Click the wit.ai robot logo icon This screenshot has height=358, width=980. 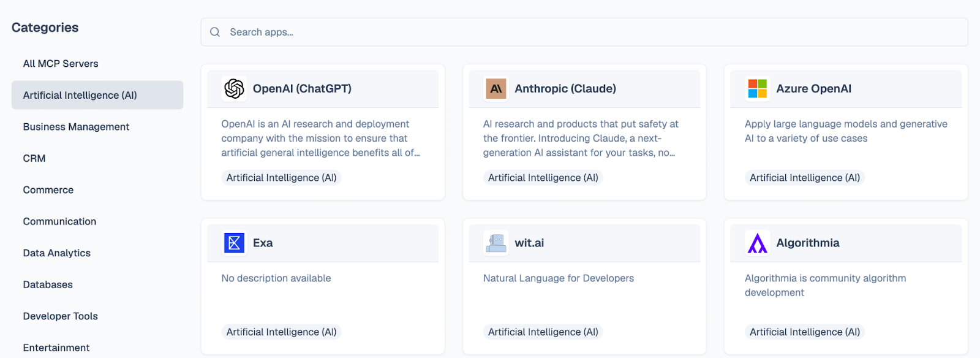pyautogui.click(x=496, y=243)
